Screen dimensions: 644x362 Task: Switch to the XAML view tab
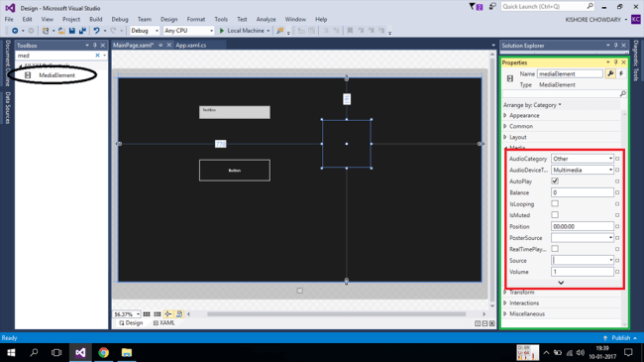point(163,323)
